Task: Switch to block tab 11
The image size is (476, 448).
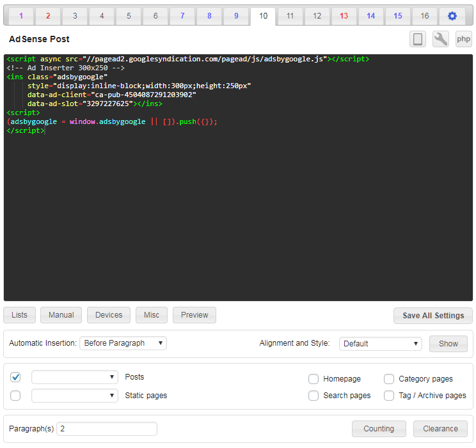Action: (x=290, y=16)
